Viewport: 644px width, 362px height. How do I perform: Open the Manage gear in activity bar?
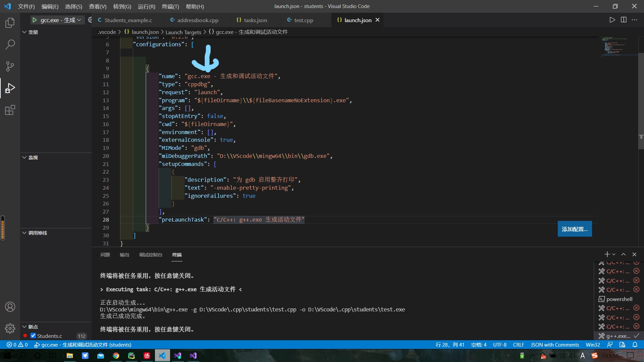pos(10,328)
